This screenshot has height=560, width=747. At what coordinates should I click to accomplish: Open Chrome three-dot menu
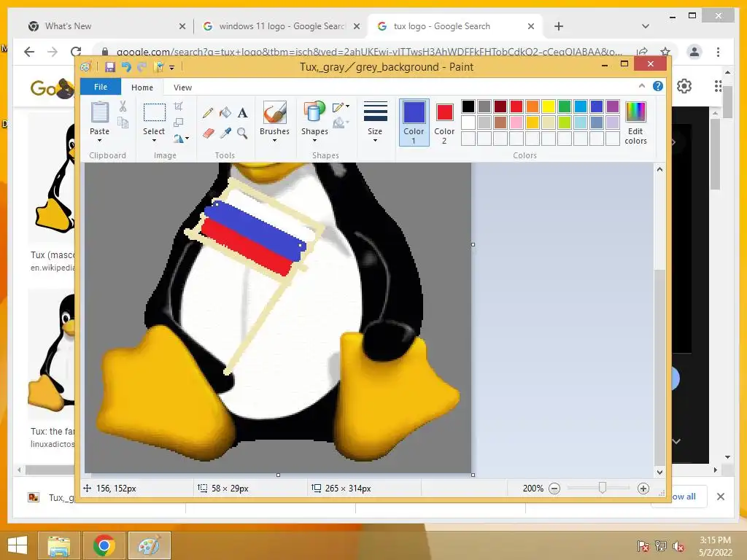tap(718, 52)
